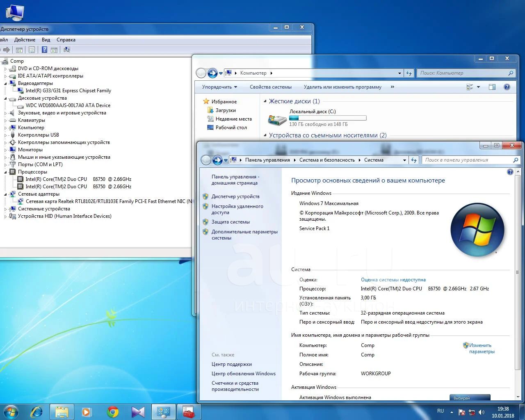Image resolution: width=525 pixels, height=420 pixels.
Task: Click Forward arrow in Device Manager toolbar
Action: point(7,50)
